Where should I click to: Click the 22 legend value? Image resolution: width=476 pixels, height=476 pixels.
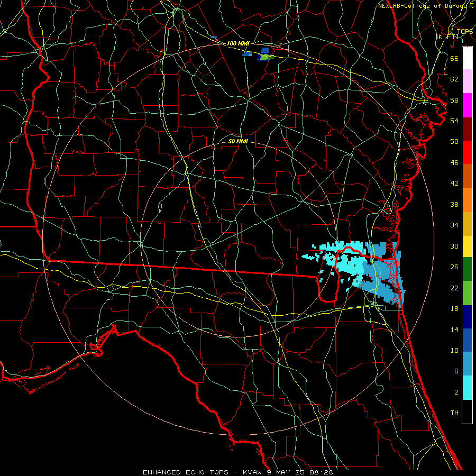[x=454, y=288]
